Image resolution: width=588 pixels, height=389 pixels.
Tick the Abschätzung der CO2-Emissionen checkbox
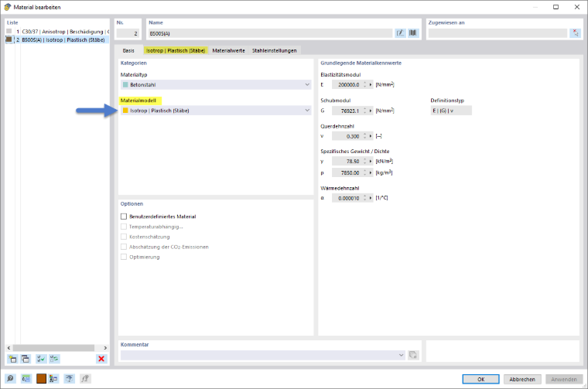coord(124,247)
